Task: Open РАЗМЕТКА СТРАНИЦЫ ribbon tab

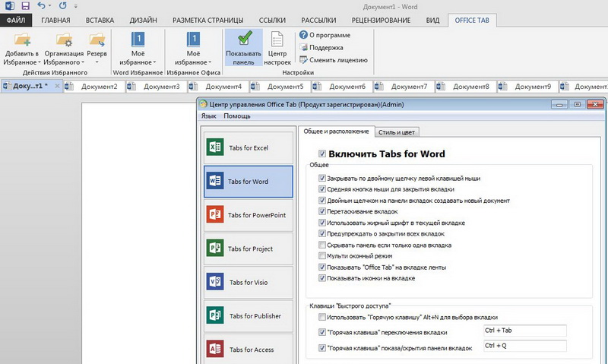Action: pyautogui.click(x=207, y=21)
